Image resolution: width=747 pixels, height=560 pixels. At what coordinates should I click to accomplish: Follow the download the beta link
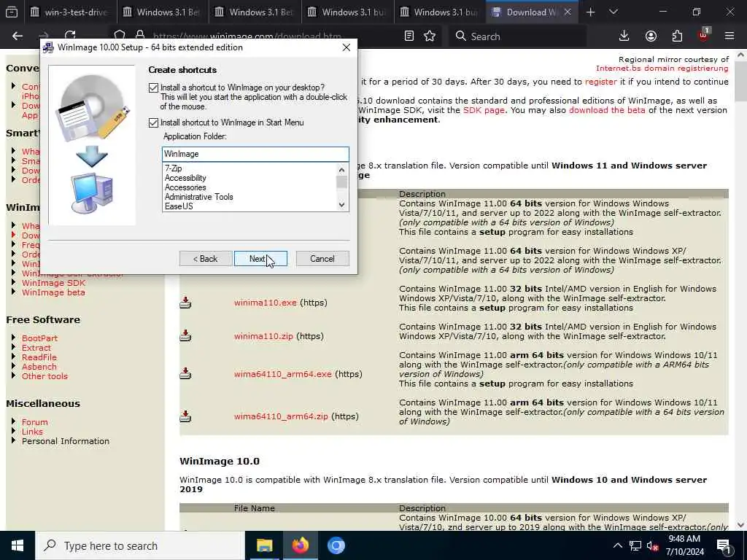[x=607, y=110]
